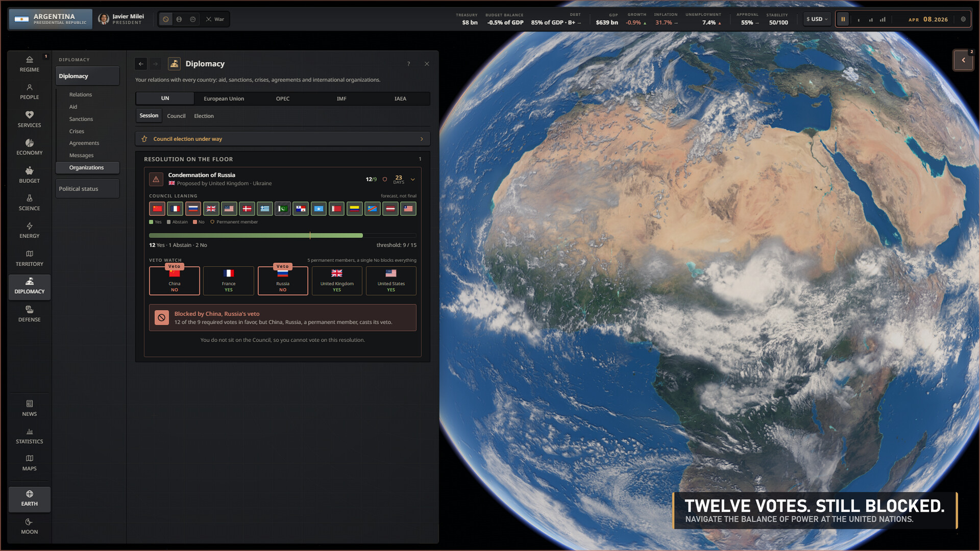Select the Council sub-tab

click(x=176, y=116)
